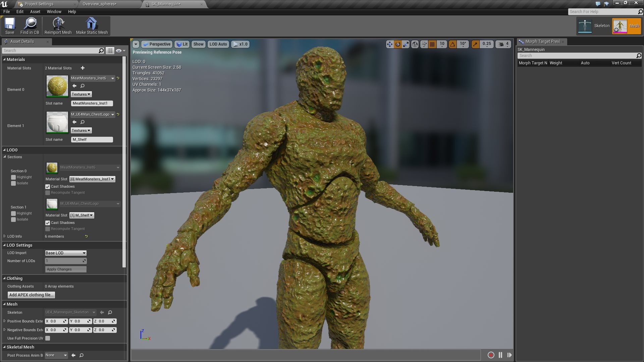Enable grid snapping in the viewport toolbar
This screenshot has height=362, width=644.
432,44
